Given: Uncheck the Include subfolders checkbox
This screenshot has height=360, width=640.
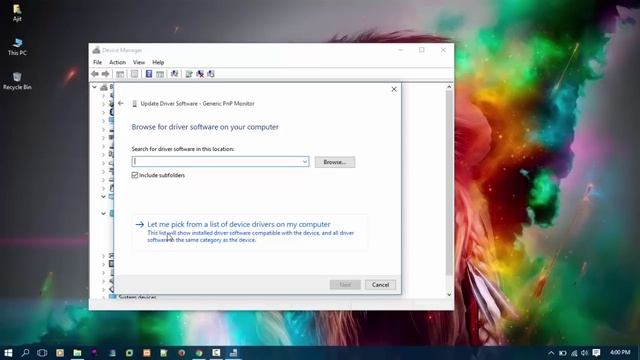Looking at the screenshot, I should click(x=135, y=175).
